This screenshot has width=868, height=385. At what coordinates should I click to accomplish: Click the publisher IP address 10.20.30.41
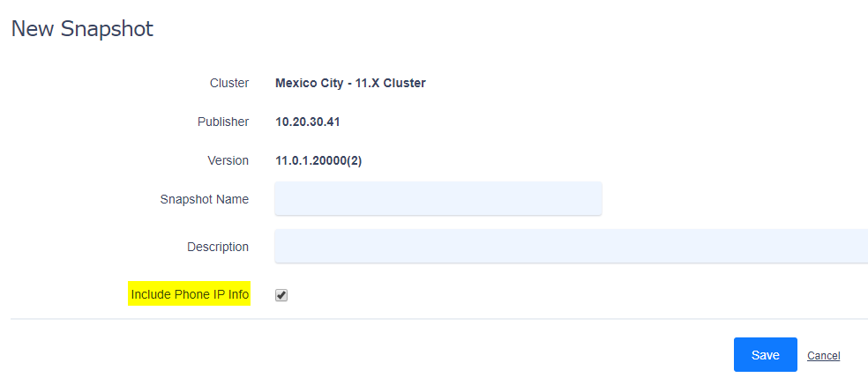(x=307, y=122)
